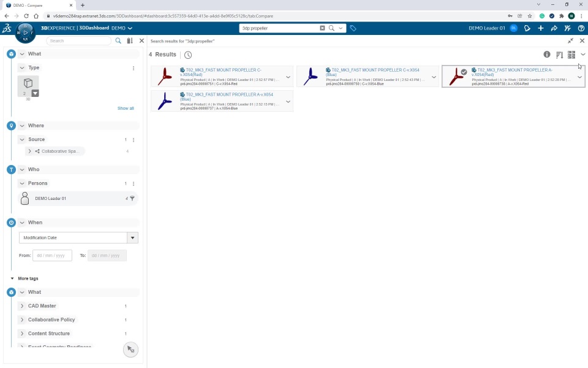This screenshot has height=368, width=588.
Task: Open the DEMO Leader 01 profile avatar
Action: [x=514, y=28]
